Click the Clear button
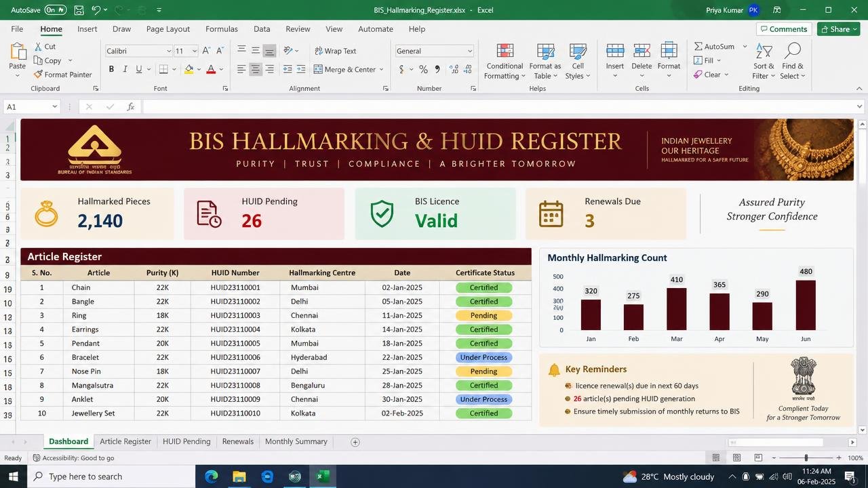Image resolution: width=868 pixels, height=488 pixels. [x=707, y=75]
